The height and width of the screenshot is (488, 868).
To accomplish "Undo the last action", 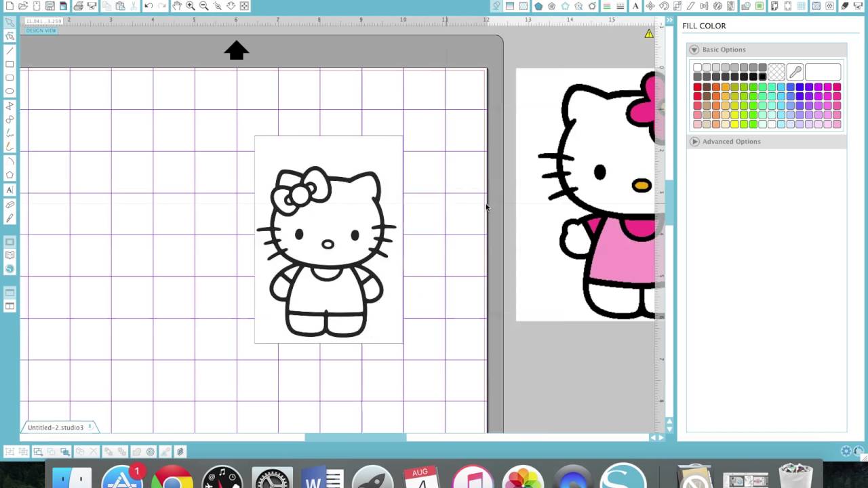I will tap(148, 6).
